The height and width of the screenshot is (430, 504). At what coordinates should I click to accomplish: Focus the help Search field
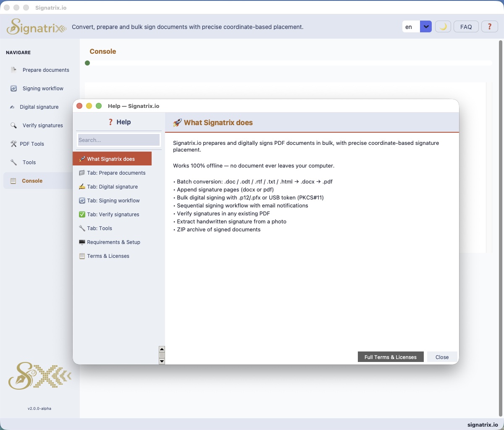click(x=119, y=140)
